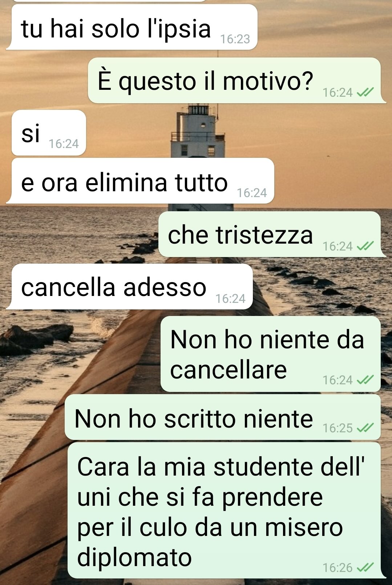Select the 'È questo il motivo?' message bubble

click(x=237, y=80)
